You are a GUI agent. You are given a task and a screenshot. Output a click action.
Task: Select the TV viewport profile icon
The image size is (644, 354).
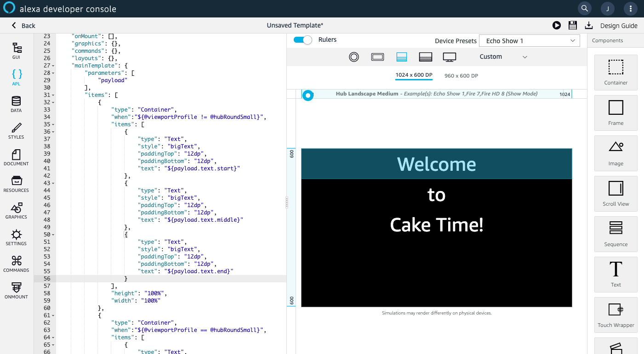449,56
